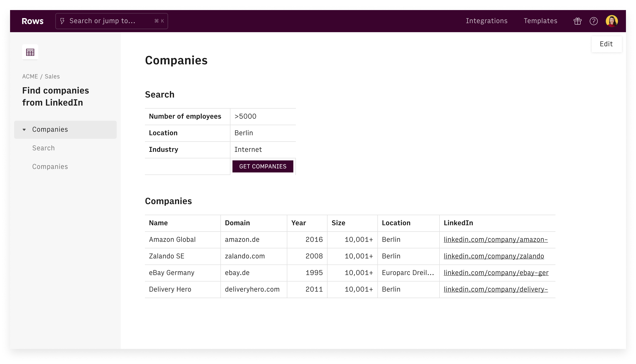The height and width of the screenshot is (364, 636).
Task: Collapse the Companies section arrow in sidebar
Action: 24,130
